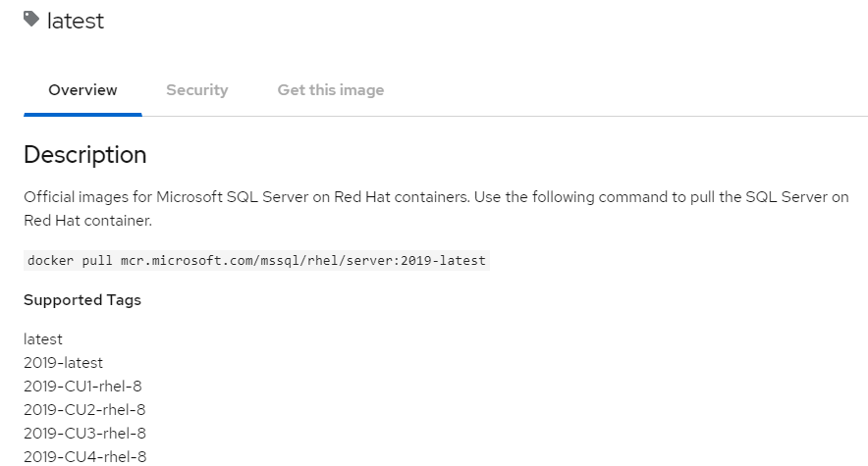Switch to the Security tab
The height and width of the screenshot is (466, 868).
(197, 90)
